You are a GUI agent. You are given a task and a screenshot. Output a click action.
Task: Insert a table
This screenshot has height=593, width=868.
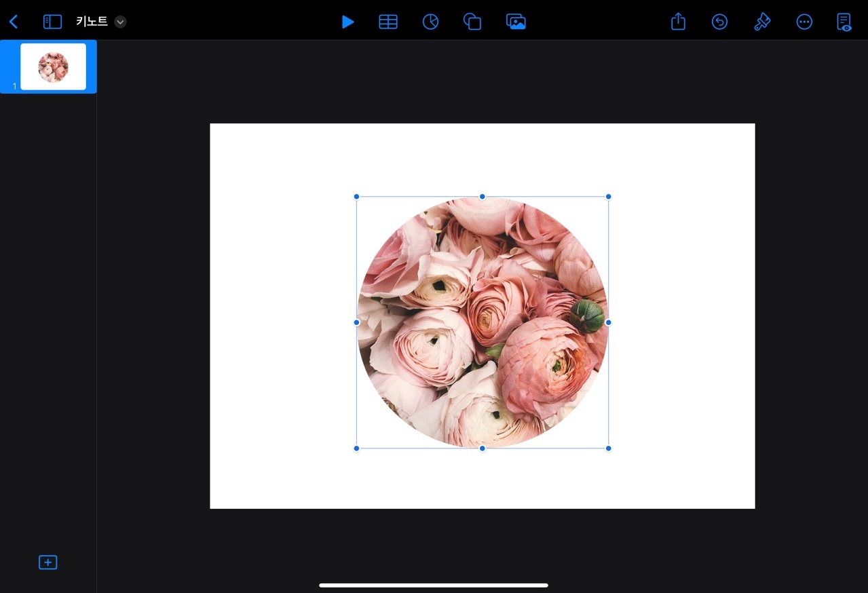[x=388, y=22]
